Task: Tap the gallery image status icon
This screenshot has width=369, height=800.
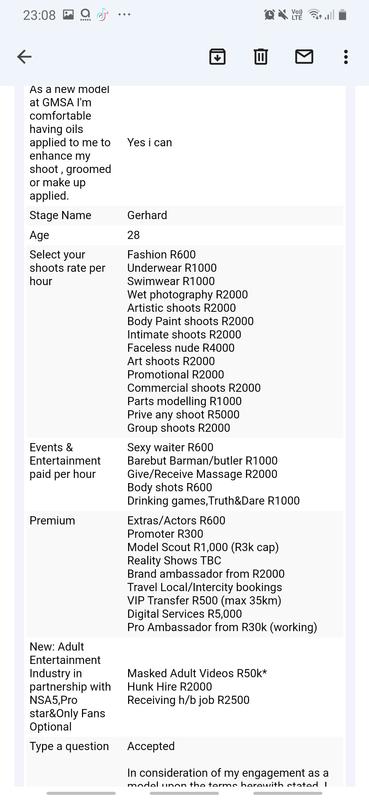Action: [x=68, y=15]
